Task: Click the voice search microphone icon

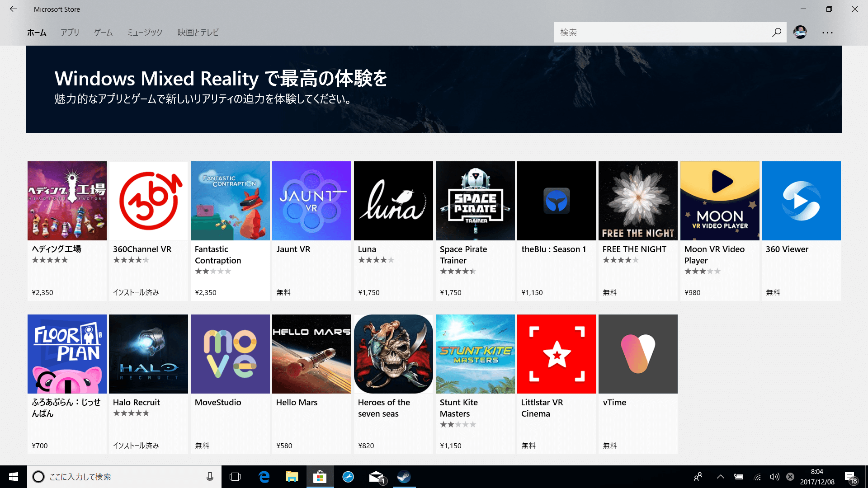Action: (x=209, y=476)
